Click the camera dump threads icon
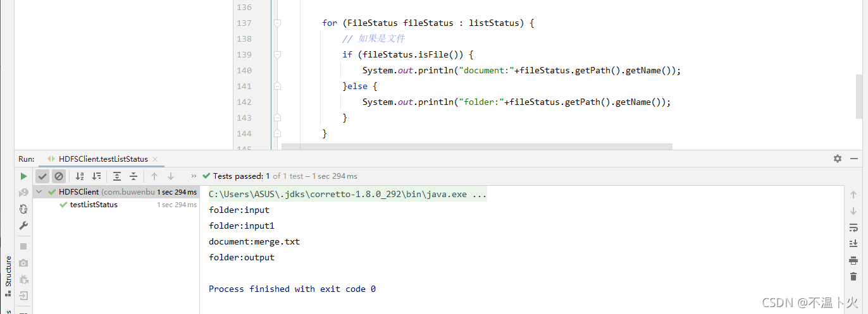The height and width of the screenshot is (314, 868). (x=23, y=263)
